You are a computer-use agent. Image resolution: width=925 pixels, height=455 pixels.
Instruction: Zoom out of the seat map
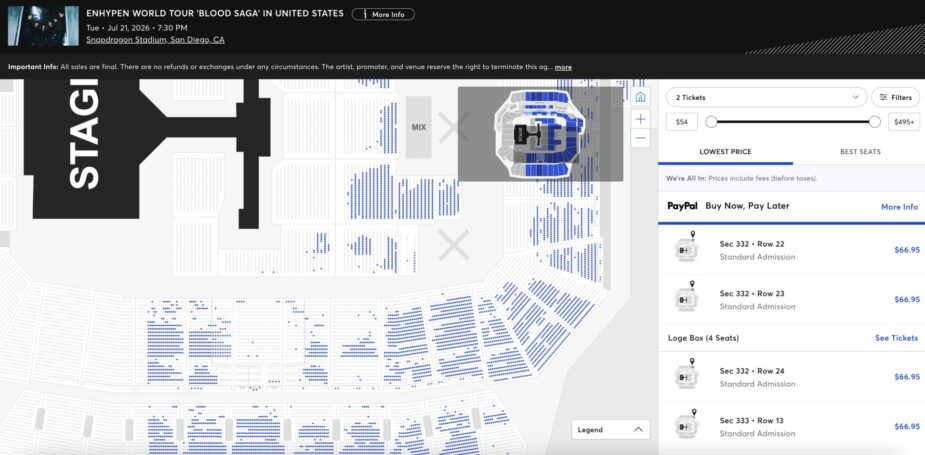tap(640, 138)
